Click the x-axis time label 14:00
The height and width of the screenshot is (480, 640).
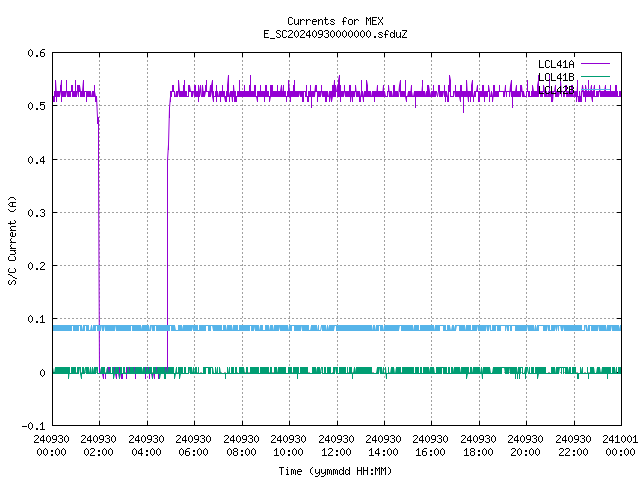383,452
